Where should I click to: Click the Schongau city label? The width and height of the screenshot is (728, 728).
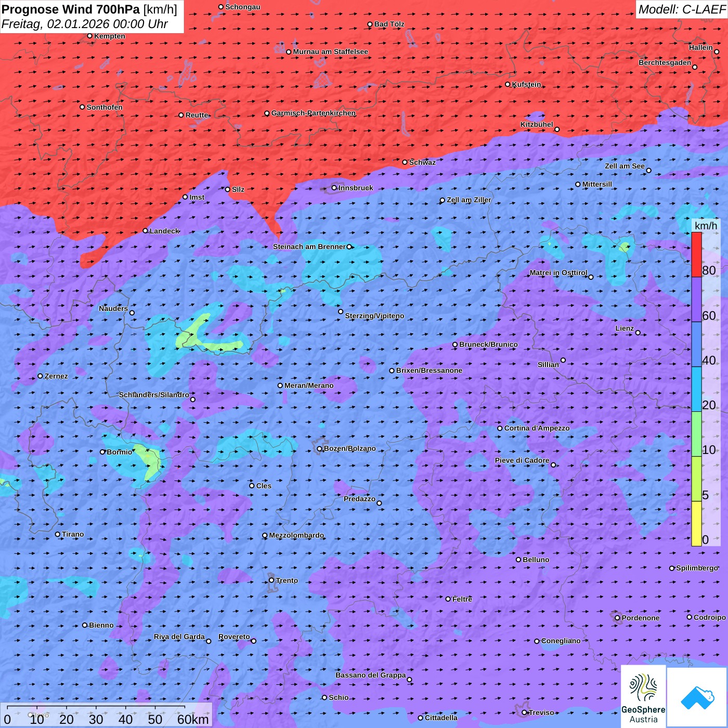click(242, 7)
